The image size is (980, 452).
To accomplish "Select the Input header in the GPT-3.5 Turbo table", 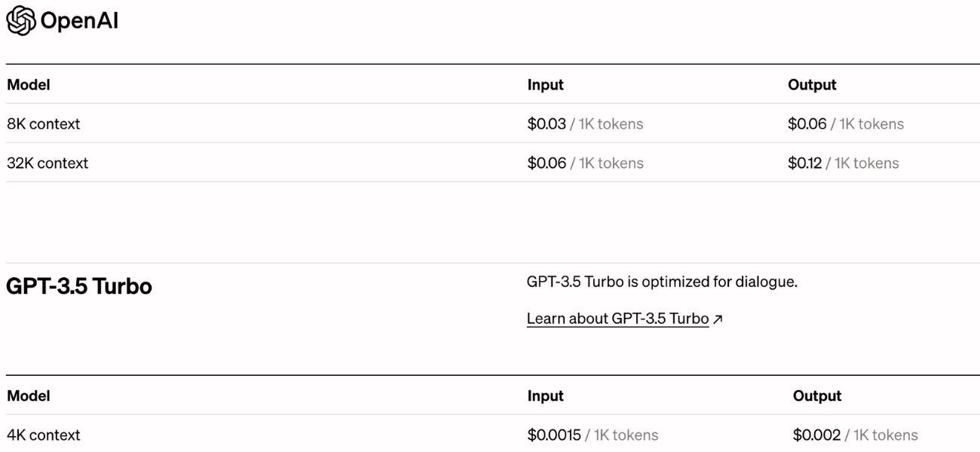I will tap(545, 395).
